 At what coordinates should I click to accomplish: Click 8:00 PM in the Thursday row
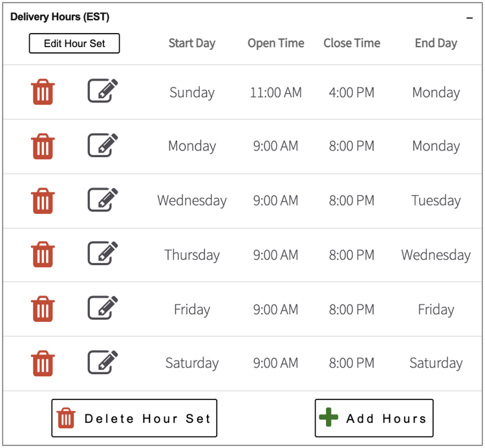click(351, 255)
